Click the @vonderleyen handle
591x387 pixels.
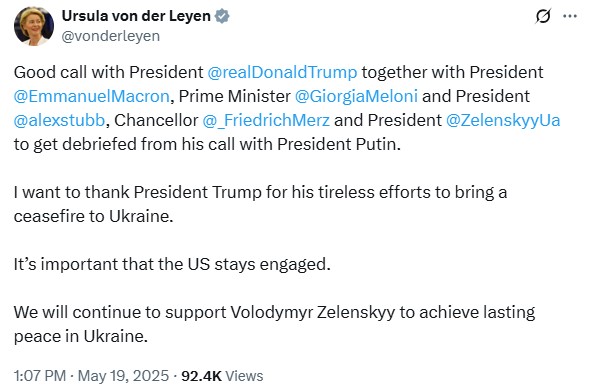(110, 37)
